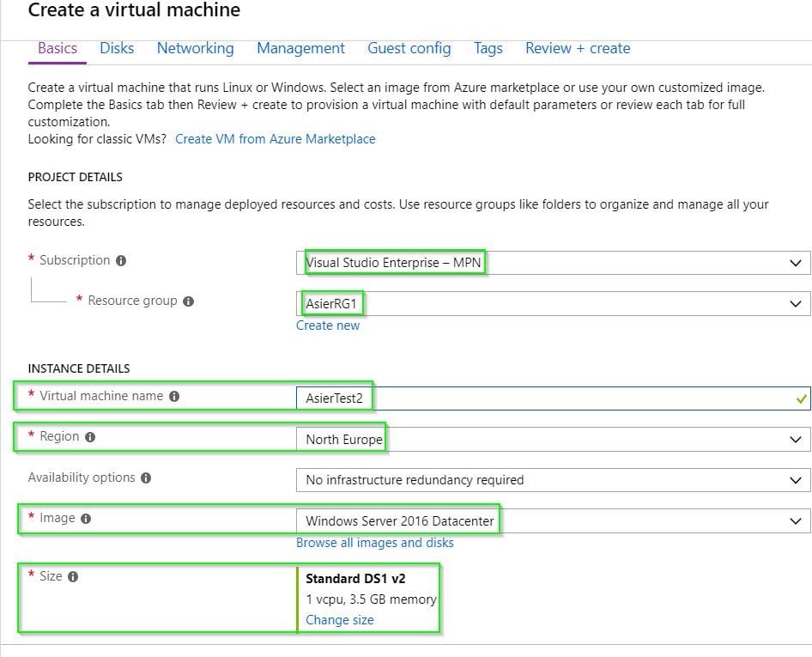Open the Region dropdown
The width and height of the screenshot is (812, 657).
(x=553, y=440)
